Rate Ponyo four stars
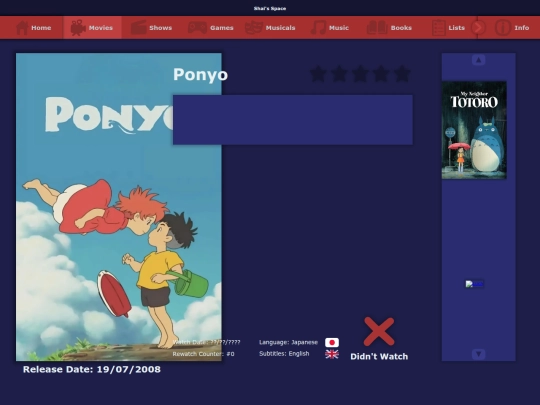 tap(381, 74)
